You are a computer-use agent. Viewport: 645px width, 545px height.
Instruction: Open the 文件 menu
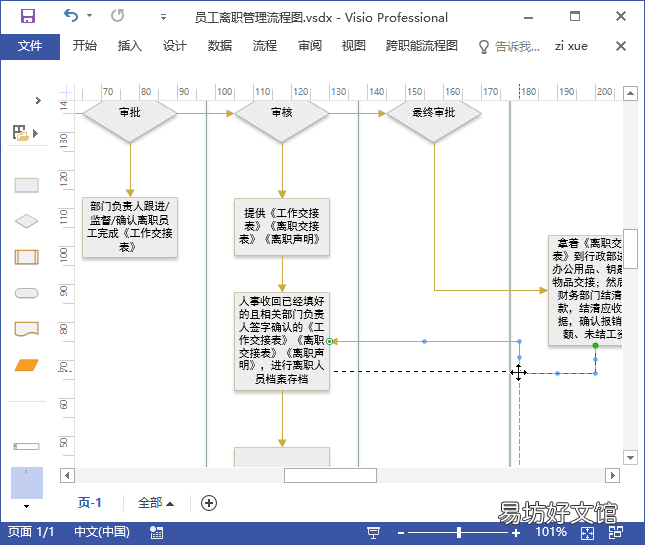click(x=30, y=46)
